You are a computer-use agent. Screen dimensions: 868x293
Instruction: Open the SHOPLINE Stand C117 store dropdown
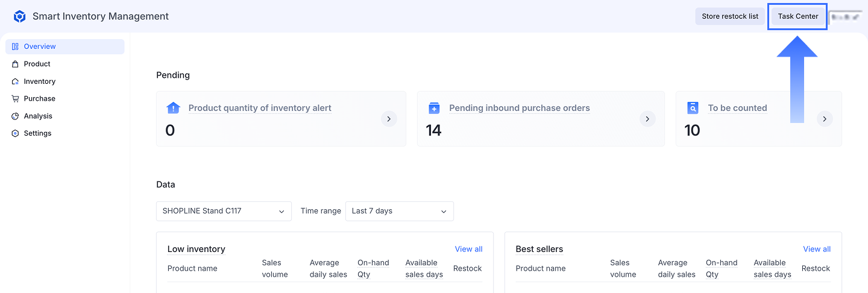point(224,211)
